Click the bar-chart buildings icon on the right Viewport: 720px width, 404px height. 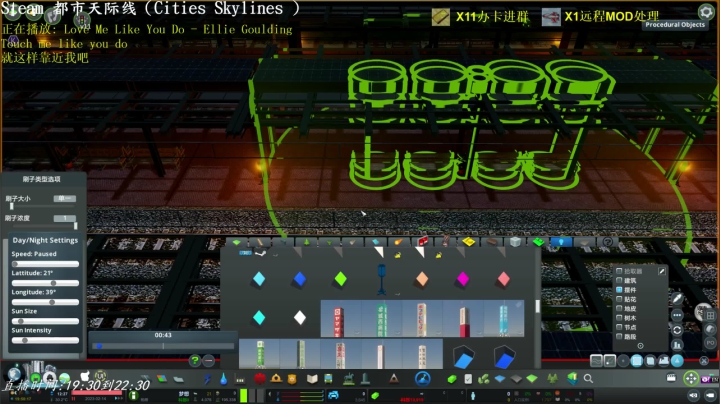pyautogui.click(x=677, y=345)
